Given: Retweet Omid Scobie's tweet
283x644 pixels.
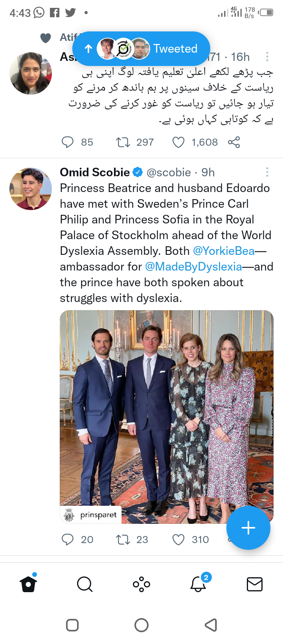Looking at the screenshot, I should point(123,540).
